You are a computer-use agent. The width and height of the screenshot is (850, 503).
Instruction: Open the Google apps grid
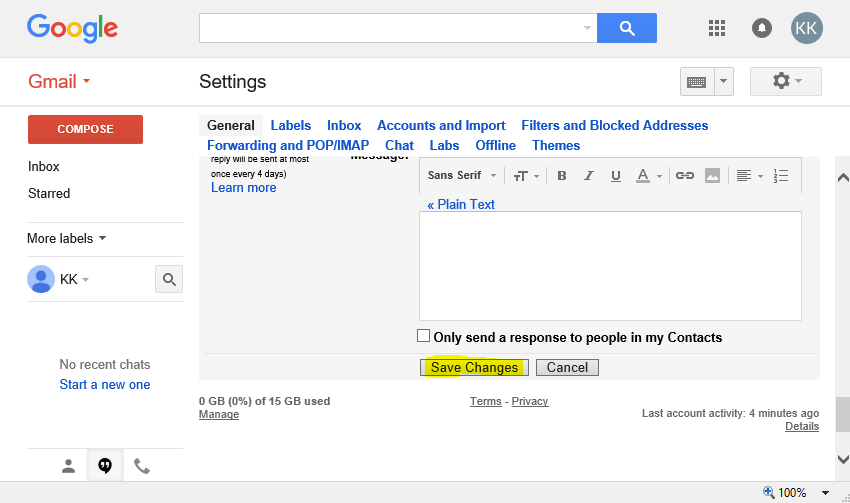pyautogui.click(x=717, y=28)
